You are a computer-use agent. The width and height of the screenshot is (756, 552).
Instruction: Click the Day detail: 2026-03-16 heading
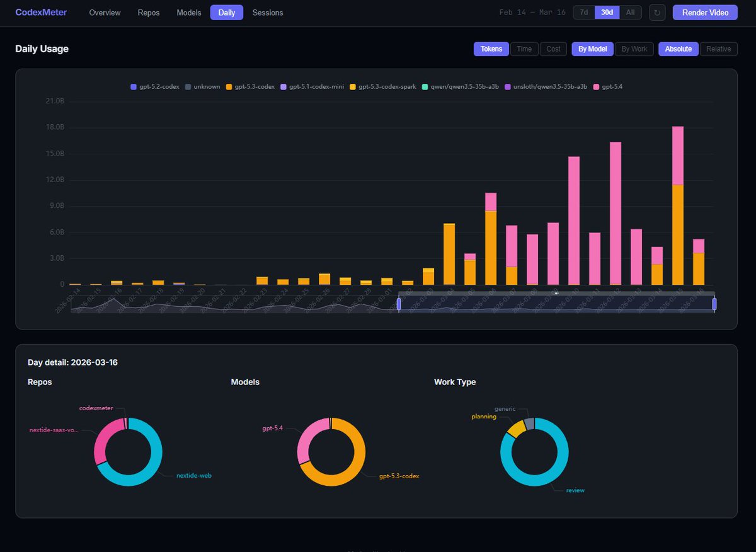click(72, 362)
